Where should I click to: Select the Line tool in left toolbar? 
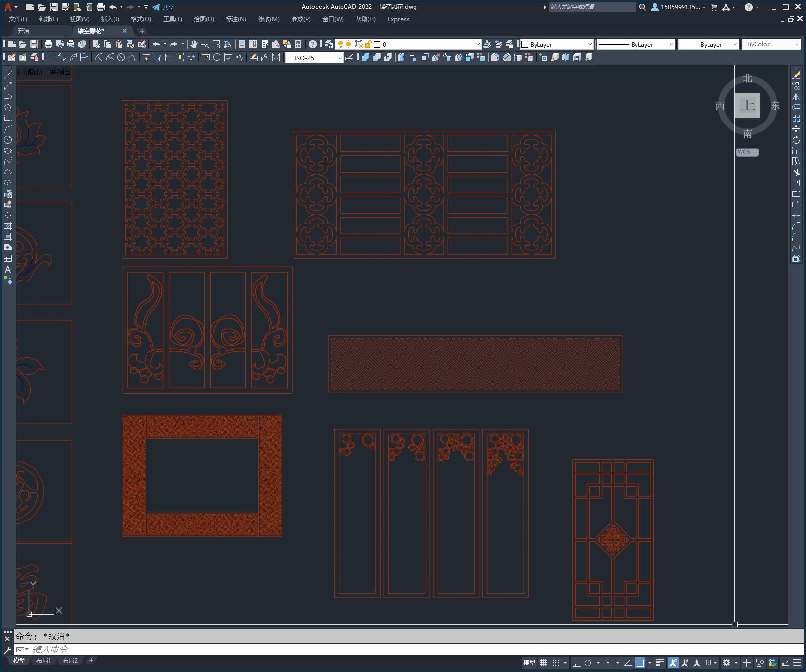coord(8,75)
